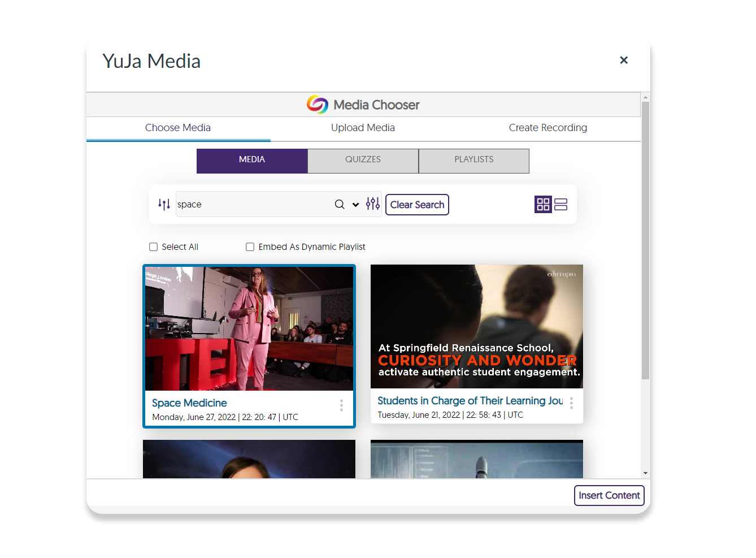This screenshot has width=756, height=558.
Task: Open the Create Recording tab
Action: pos(548,128)
